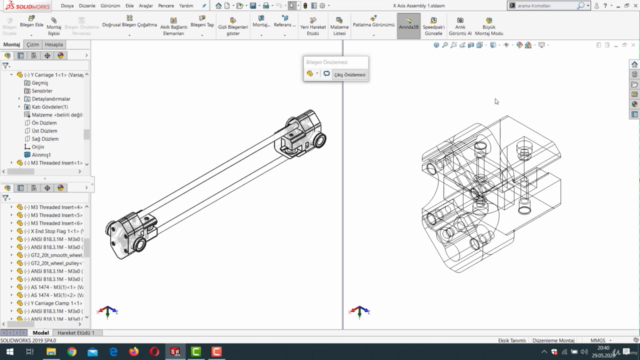Open Malzeme Listesi tool
Image resolution: width=640 pixels, height=360 pixels.
coord(339,27)
